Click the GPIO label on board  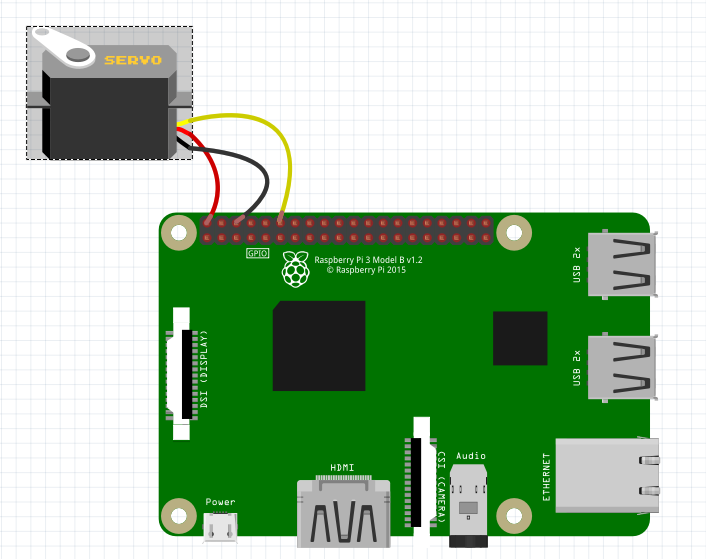click(x=258, y=253)
